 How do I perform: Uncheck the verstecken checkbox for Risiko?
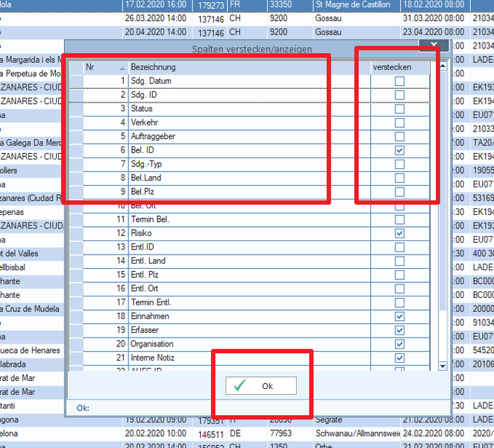(399, 234)
